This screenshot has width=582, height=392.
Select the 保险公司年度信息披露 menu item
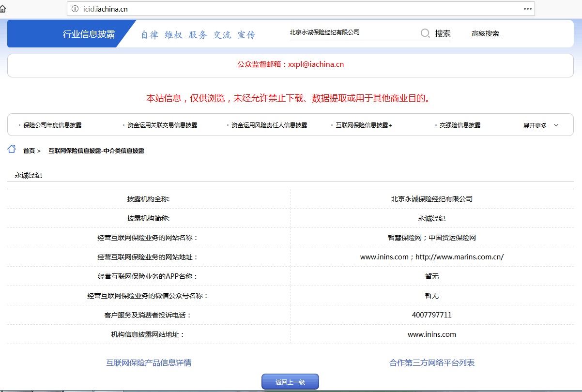52,125
